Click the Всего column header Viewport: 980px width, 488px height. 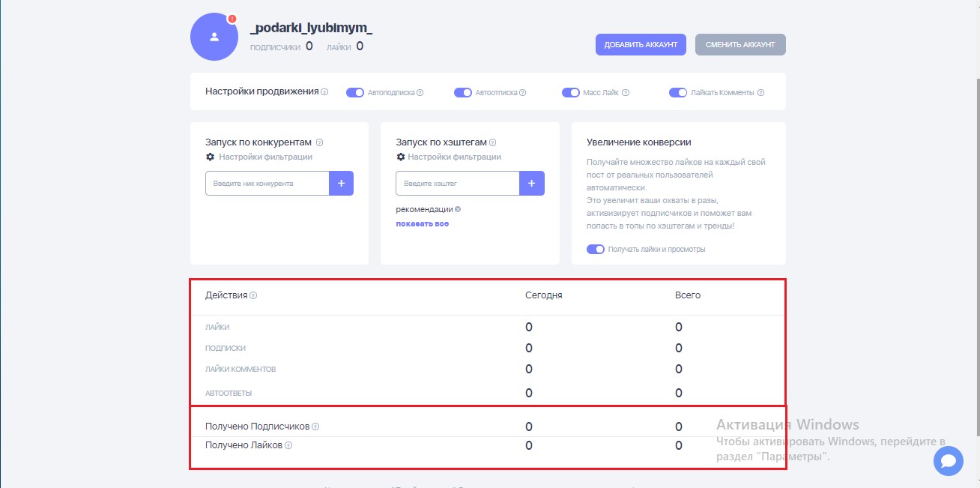click(x=688, y=295)
